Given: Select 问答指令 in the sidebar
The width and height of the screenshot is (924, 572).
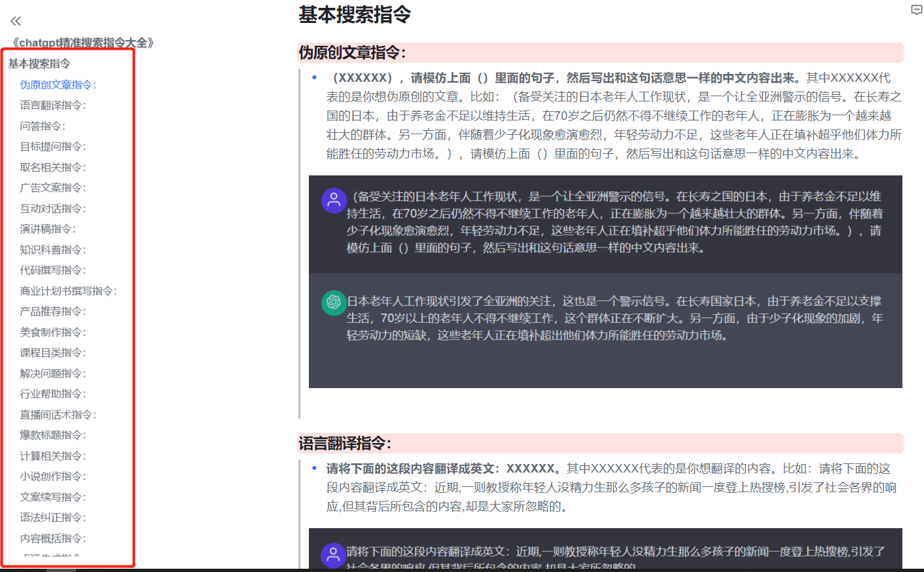Looking at the screenshot, I should tap(43, 126).
